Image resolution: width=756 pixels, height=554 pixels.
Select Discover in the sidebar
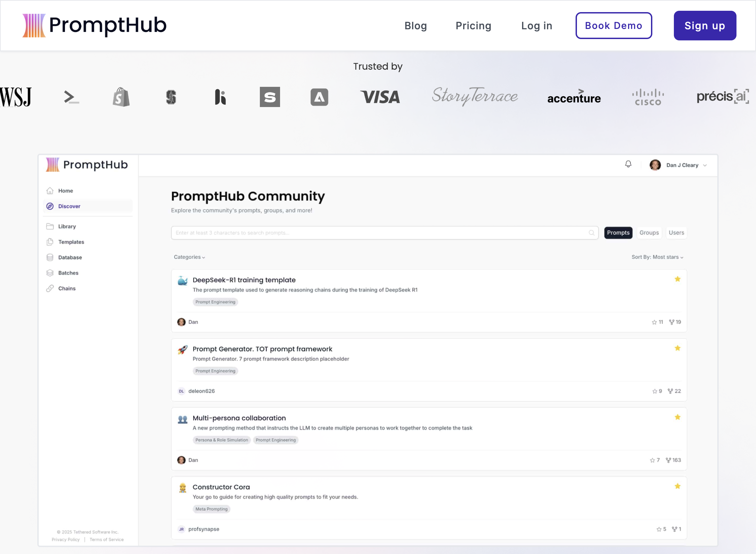[x=88, y=206]
